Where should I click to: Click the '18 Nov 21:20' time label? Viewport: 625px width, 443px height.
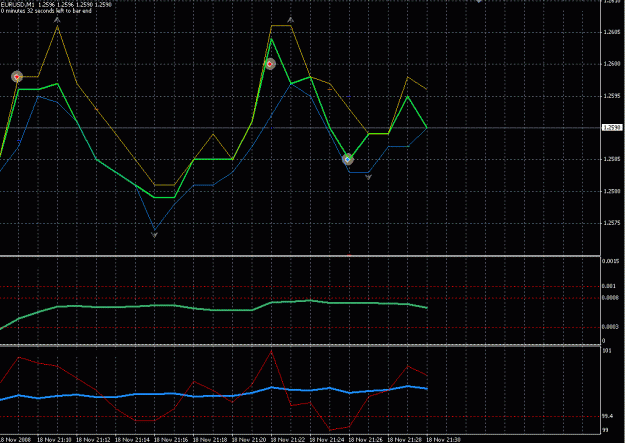[249, 439]
